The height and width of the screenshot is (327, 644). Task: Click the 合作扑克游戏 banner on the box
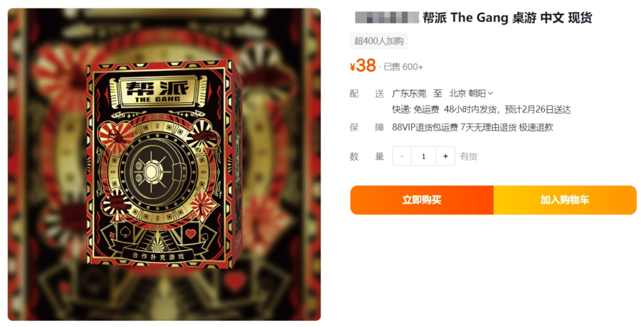pyautogui.click(x=159, y=256)
